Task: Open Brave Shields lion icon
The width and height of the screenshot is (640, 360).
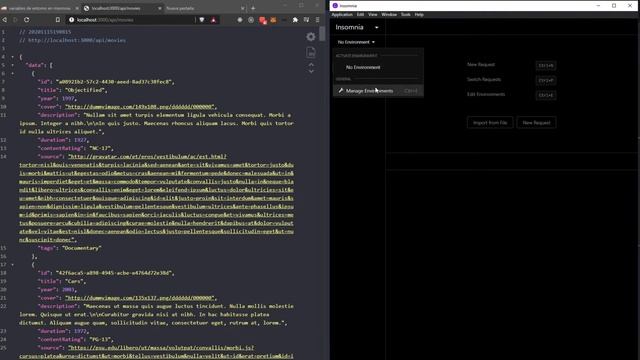Action: [202, 20]
